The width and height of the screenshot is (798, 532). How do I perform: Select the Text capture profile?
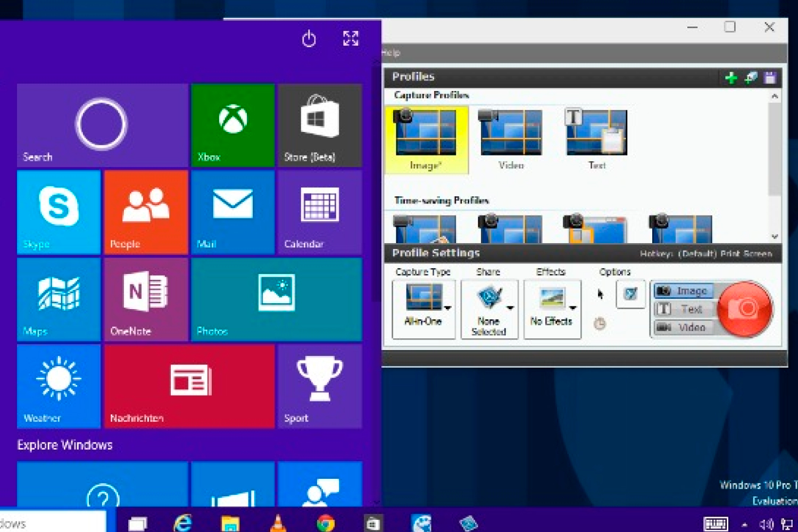coord(596,139)
